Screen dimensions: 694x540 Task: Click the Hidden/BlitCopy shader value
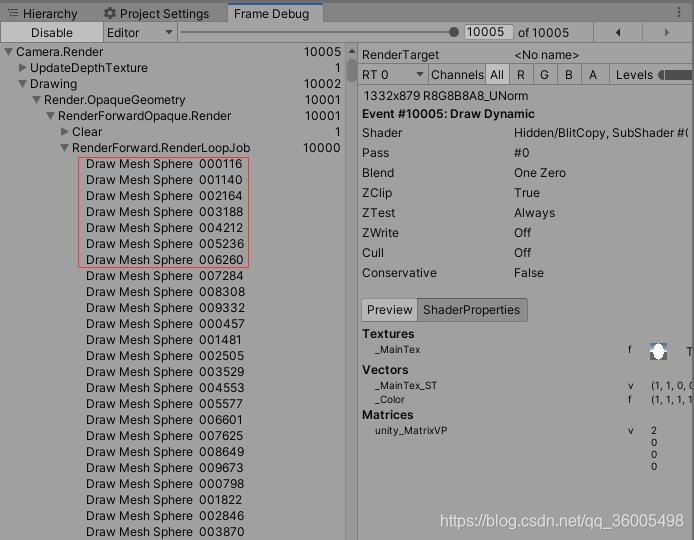coord(601,133)
